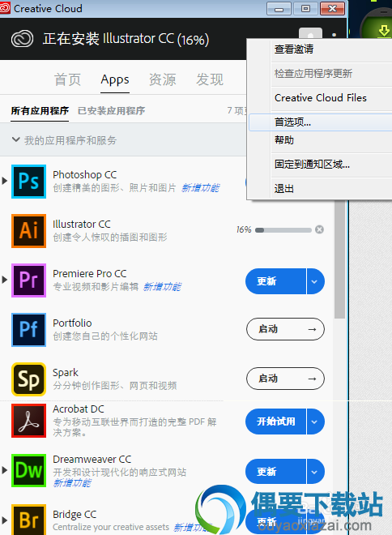Click the Creative Cloud logo in header
392x535 pixels.
22,39
